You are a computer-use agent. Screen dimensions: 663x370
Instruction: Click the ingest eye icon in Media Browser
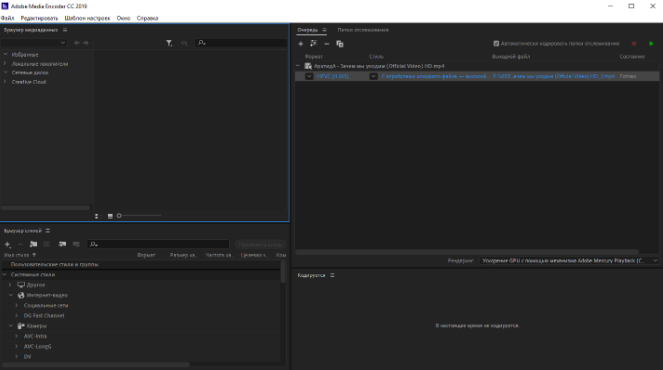[x=184, y=43]
